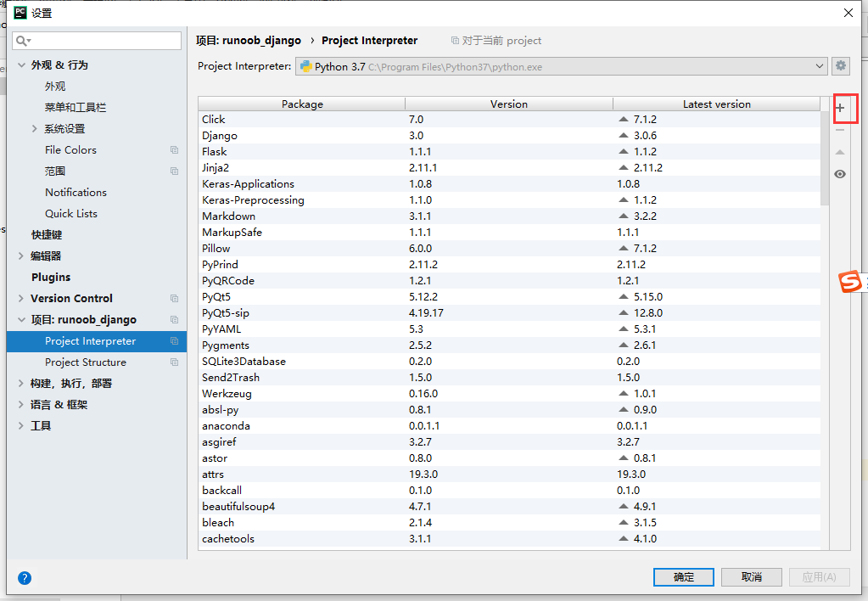Click project-level icon beside 项目: runoob_django

(175, 320)
